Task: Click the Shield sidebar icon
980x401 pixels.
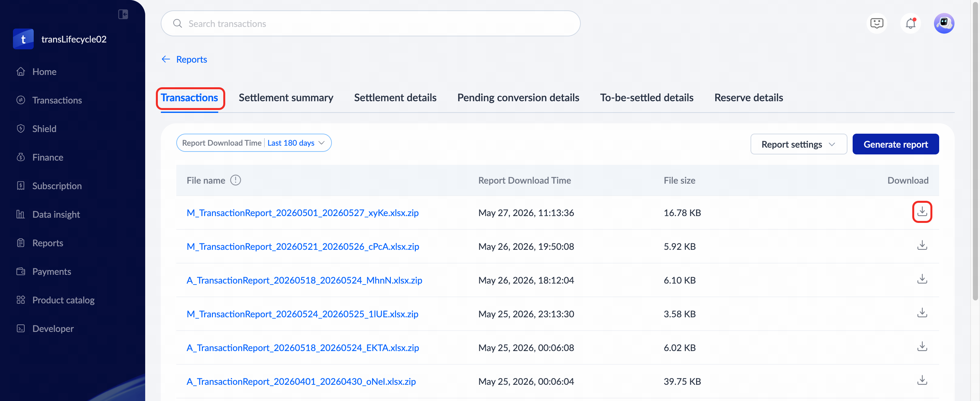Action: coord(21,129)
